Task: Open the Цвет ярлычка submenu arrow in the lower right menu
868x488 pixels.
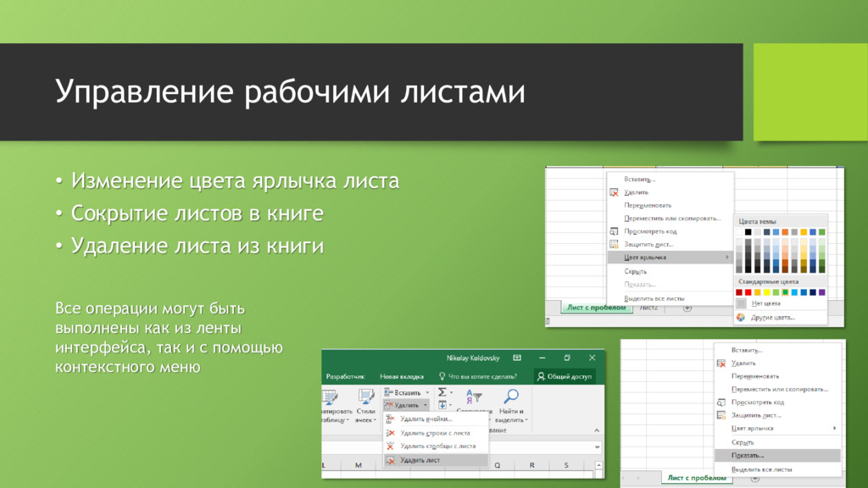Action: 834,428
